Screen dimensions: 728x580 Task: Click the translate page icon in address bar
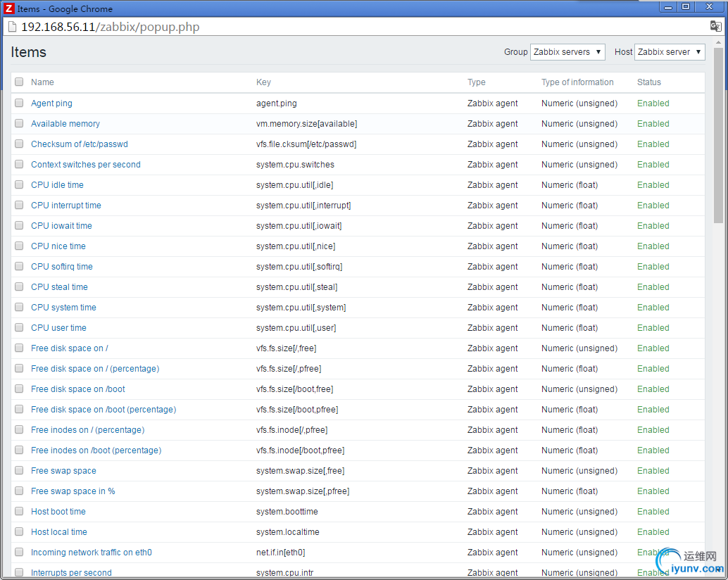pos(715,26)
